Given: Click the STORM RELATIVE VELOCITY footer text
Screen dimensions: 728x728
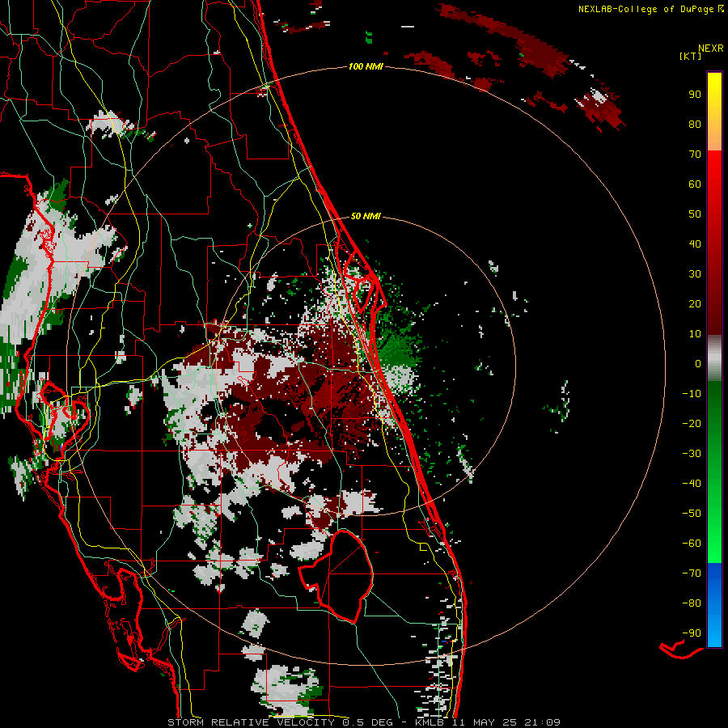Looking at the screenshot, I should (x=251, y=722).
